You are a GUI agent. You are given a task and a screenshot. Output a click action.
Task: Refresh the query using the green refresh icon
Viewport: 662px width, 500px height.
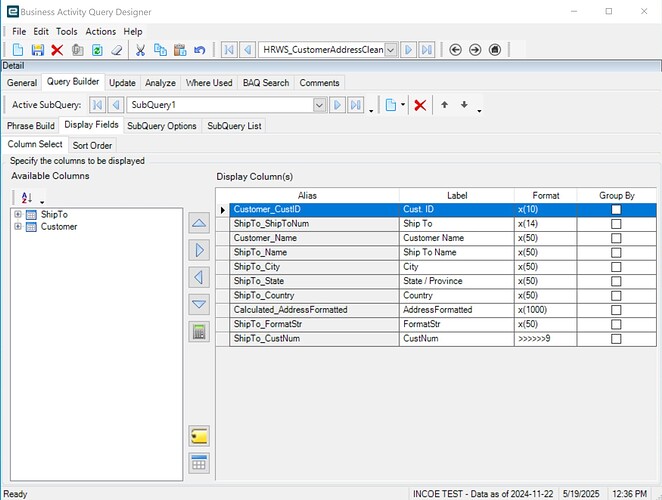(x=97, y=50)
